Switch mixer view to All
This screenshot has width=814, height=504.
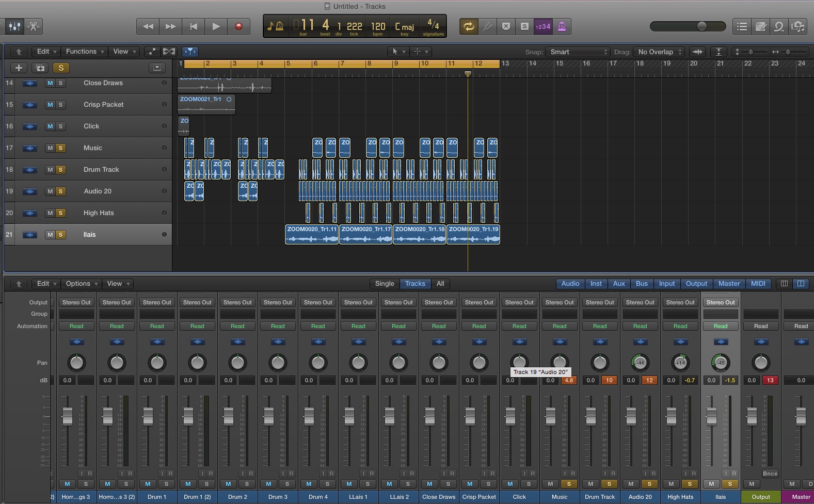[x=440, y=284]
